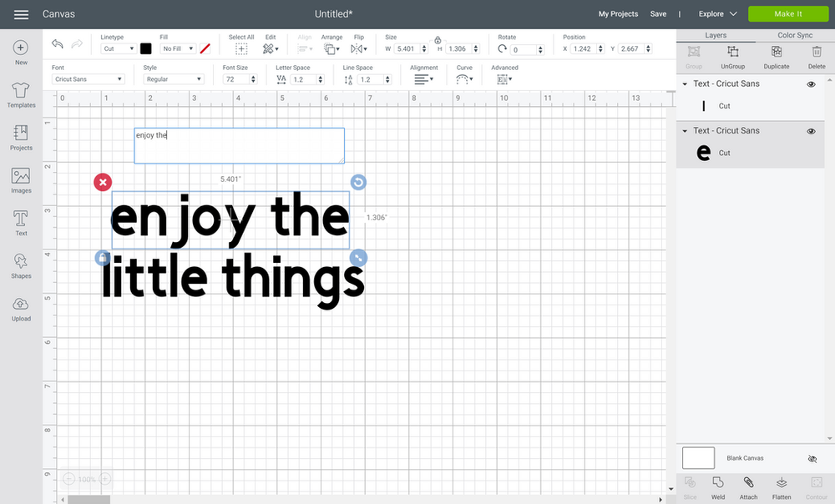Toggle visibility of the second Text layer
This screenshot has height=504, width=835.
click(x=810, y=131)
